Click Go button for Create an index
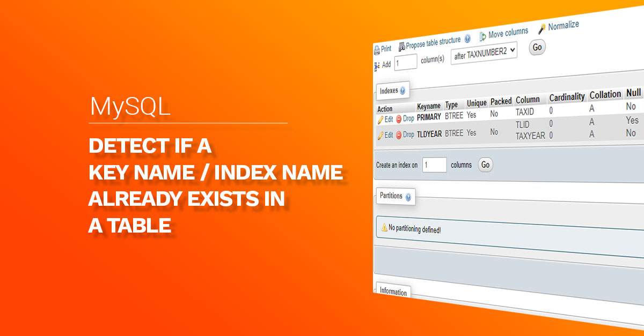Viewport: 644px width, 336px height. pos(485,165)
